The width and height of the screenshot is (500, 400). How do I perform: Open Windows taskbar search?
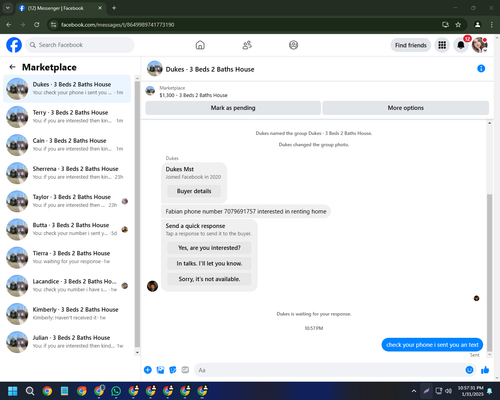click(30, 391)
